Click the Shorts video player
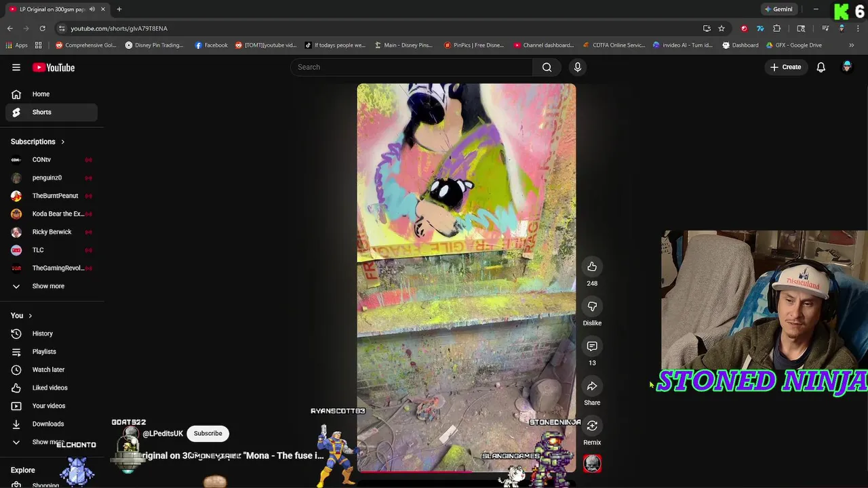Viewport: 868px width, 488px height. (x=467, y=278)
